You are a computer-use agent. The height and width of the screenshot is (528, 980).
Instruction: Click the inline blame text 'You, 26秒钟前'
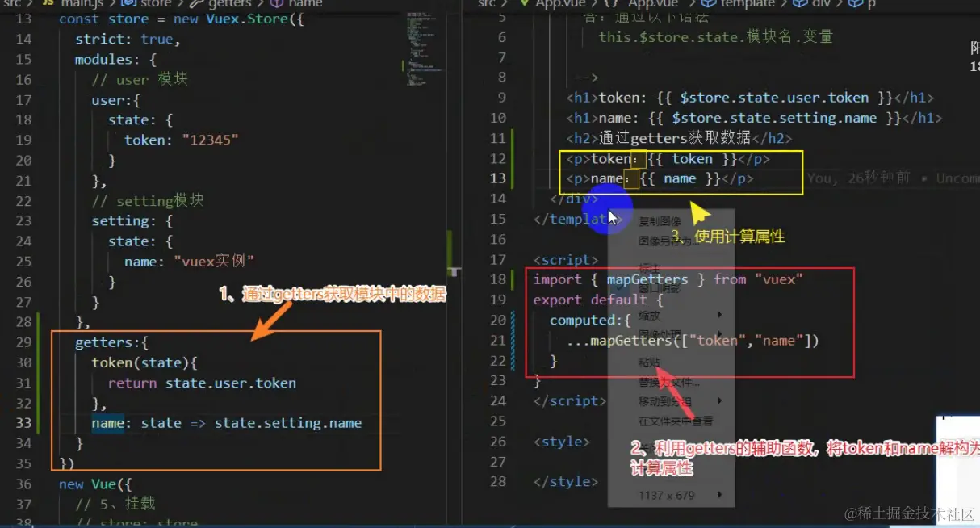pyautogui.click(x=859, y=178)
